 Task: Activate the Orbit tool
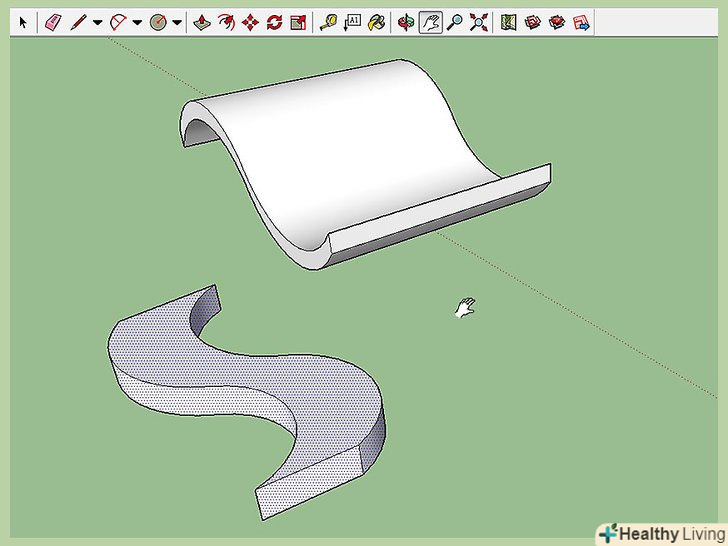tap(406, 22)
